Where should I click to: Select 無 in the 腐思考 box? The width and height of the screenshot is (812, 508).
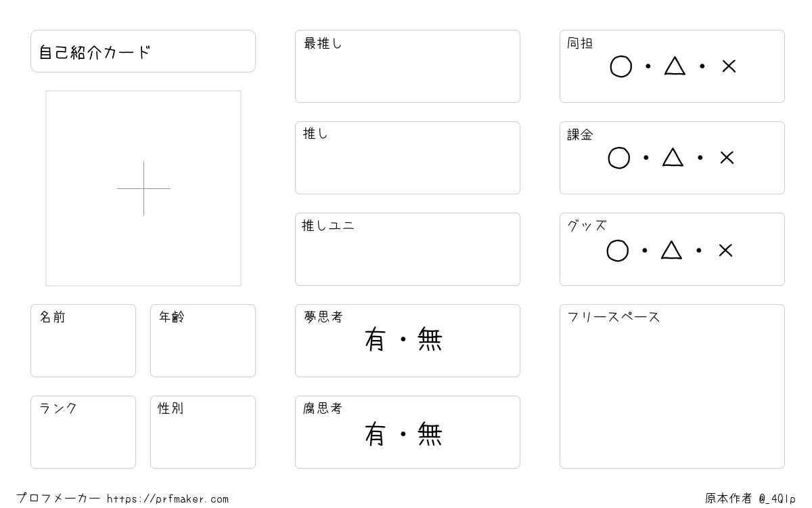(430, 434)
